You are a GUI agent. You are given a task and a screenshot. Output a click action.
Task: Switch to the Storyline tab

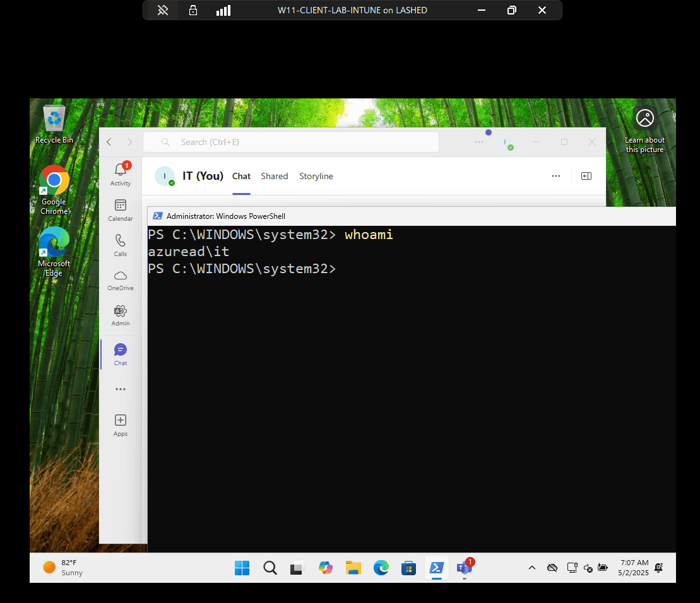tap(316, 177)
